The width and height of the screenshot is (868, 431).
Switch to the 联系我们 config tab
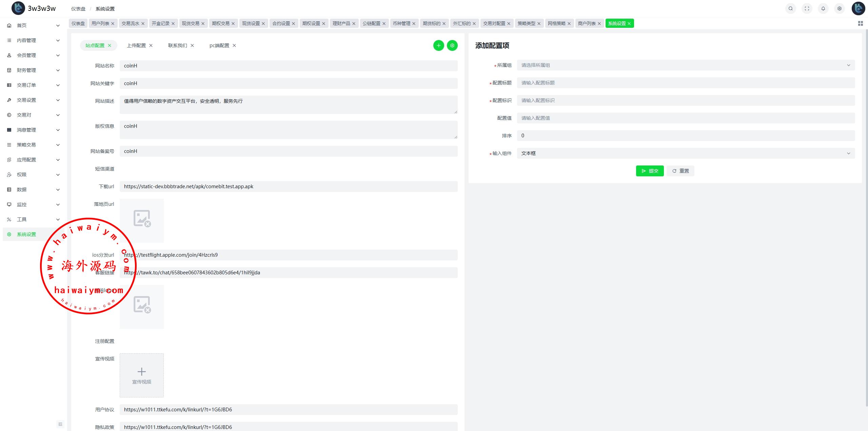[177, 45]
